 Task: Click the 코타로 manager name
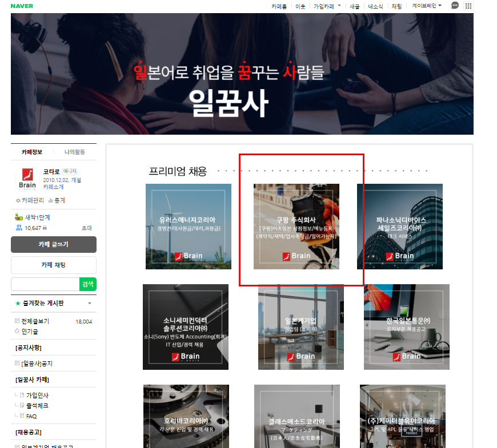click(51, 172)
